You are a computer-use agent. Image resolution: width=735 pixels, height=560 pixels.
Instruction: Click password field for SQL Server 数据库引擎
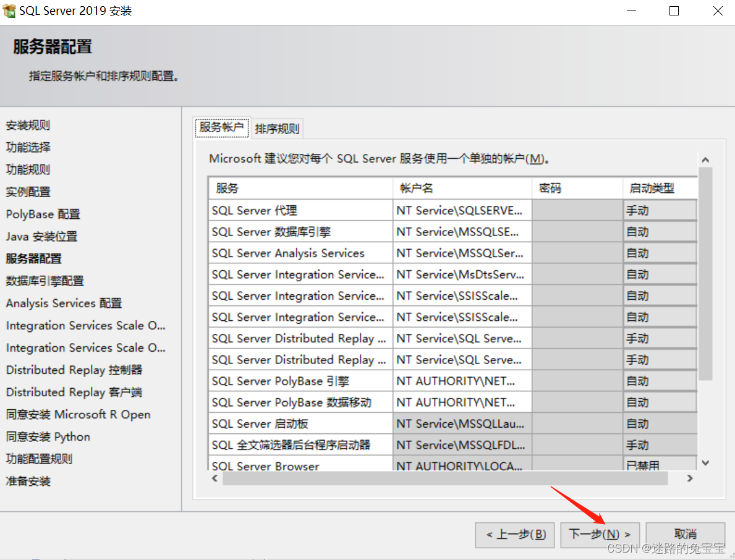point(577,232)
